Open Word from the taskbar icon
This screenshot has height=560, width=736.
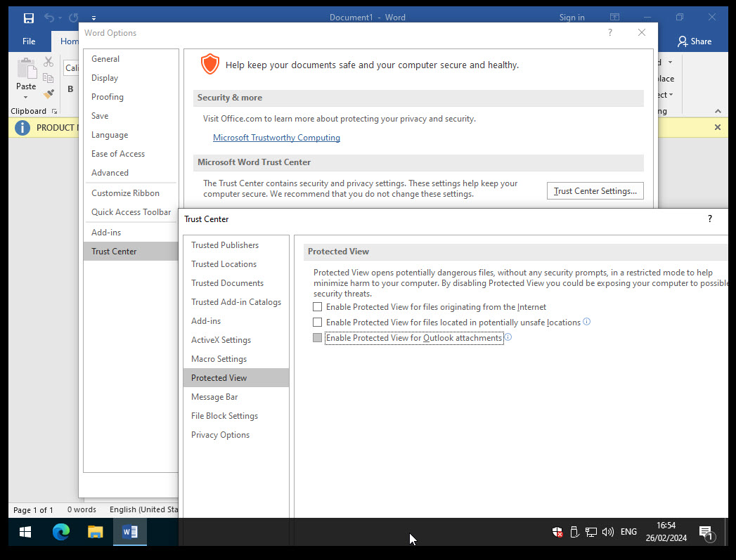[129, 532]
